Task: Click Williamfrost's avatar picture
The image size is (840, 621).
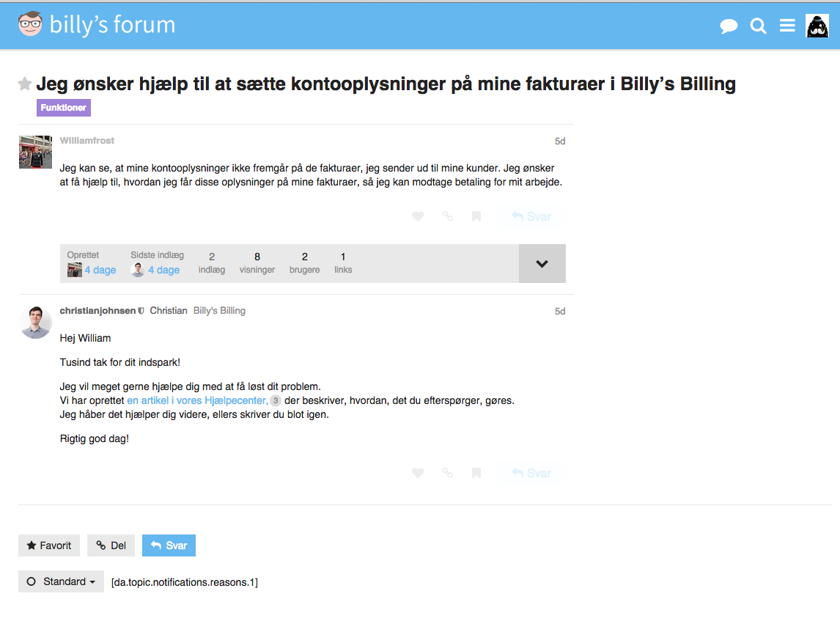Action: [35, 153]
